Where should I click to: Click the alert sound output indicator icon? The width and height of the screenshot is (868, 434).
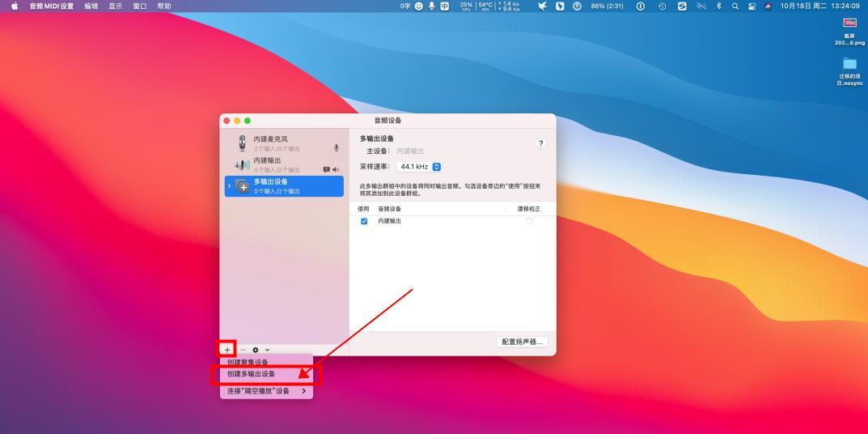click(327, 169)
